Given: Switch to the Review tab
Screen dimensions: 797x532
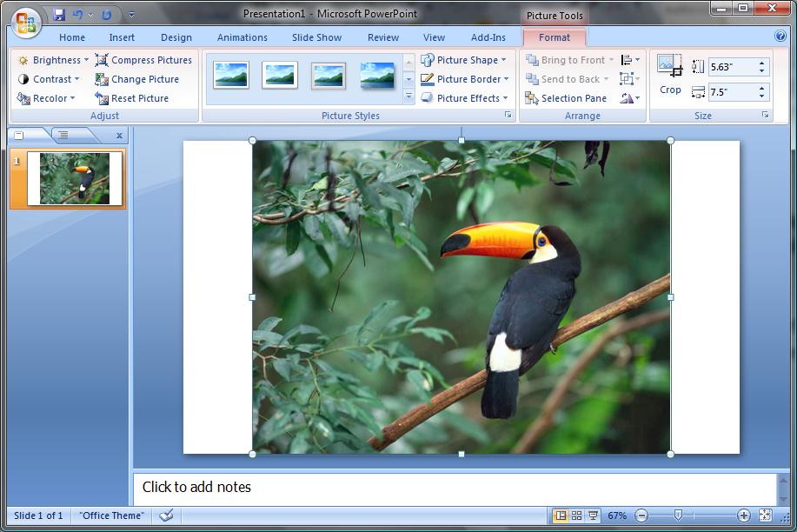Looking at the screenshot, I should point(383,37).
